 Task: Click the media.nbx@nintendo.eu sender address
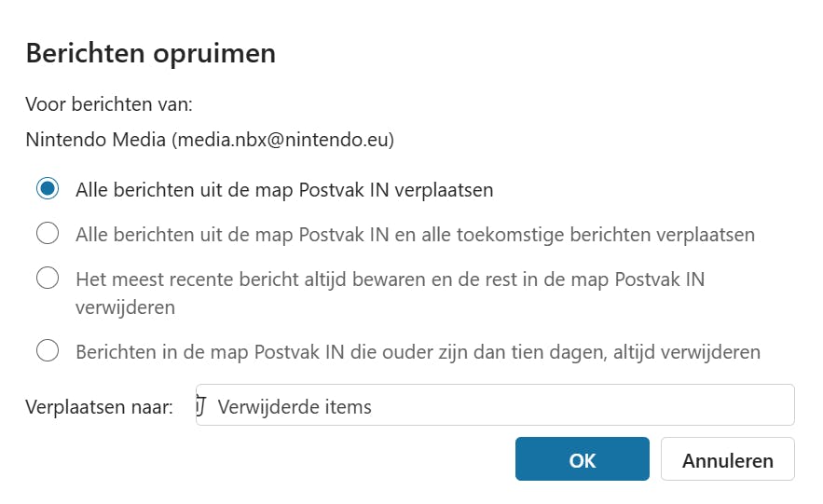pyautogui.click(x=282, y=141)
